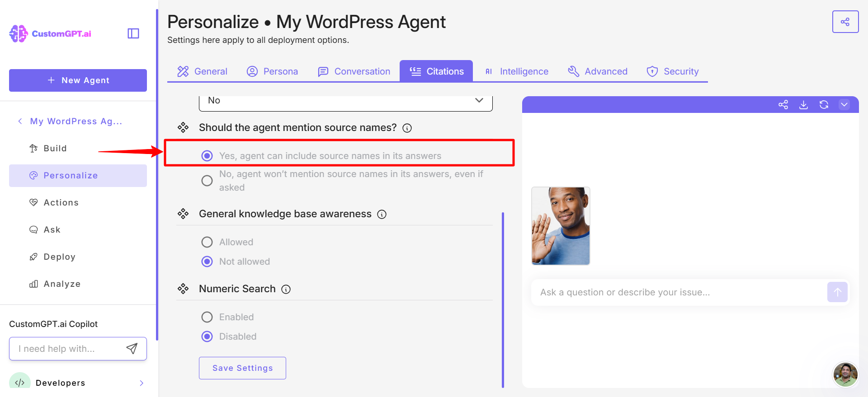This screenshot has width=868, height=397.
Task: Open Ask in the sidebar
Action: click(x=78, y=229)
